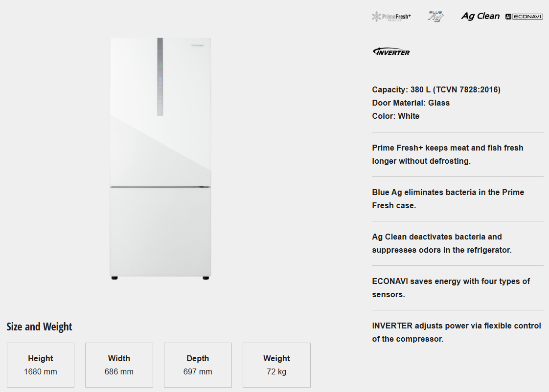
Task: Click the INVERTER logo icon
Action: (391, 51)
